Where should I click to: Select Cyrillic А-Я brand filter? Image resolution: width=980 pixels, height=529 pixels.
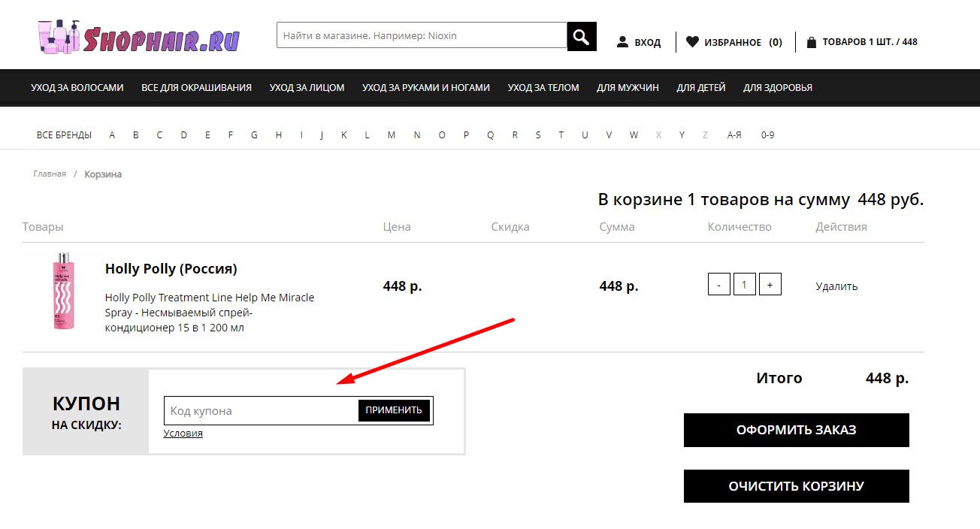pyautogui.click(x=734, y=135)
